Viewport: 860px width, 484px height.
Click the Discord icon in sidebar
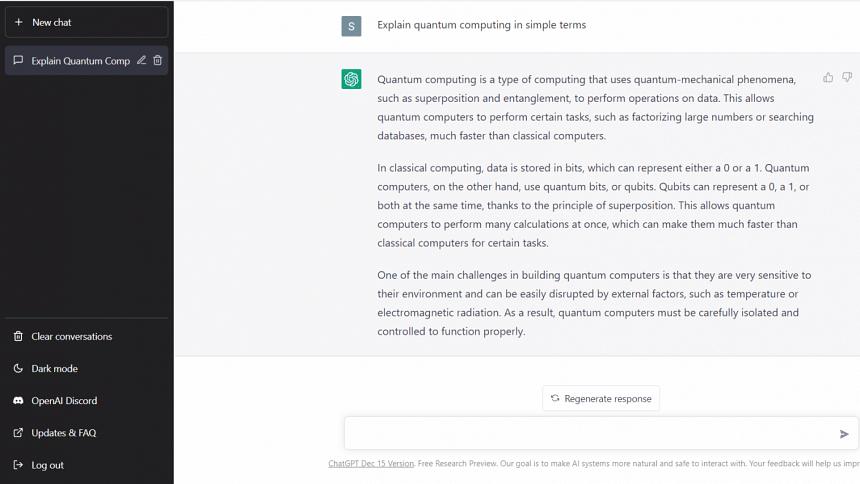18,401
